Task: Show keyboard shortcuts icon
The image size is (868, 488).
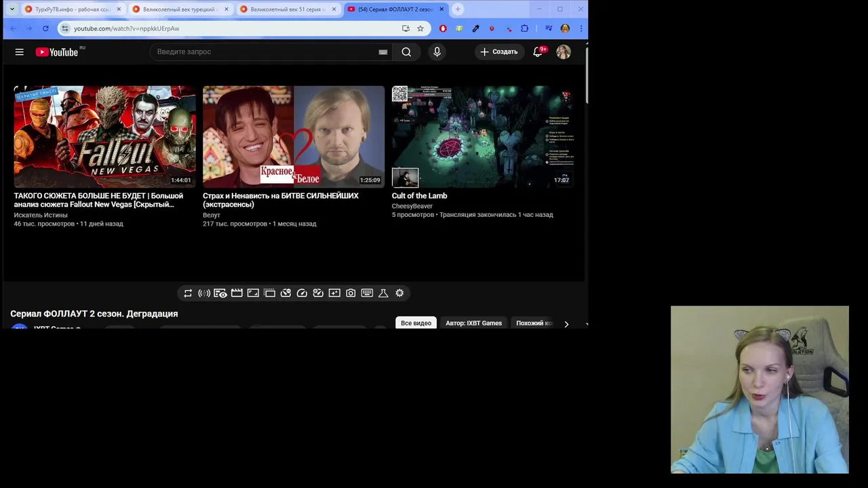Action: tap(367, 293)
